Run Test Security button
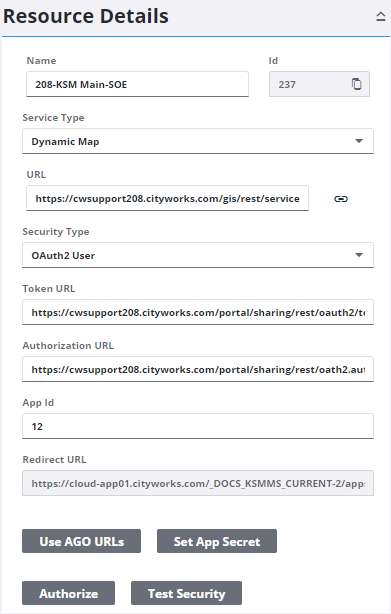This screenshot has height=614, width=391. tap(186, 593)
